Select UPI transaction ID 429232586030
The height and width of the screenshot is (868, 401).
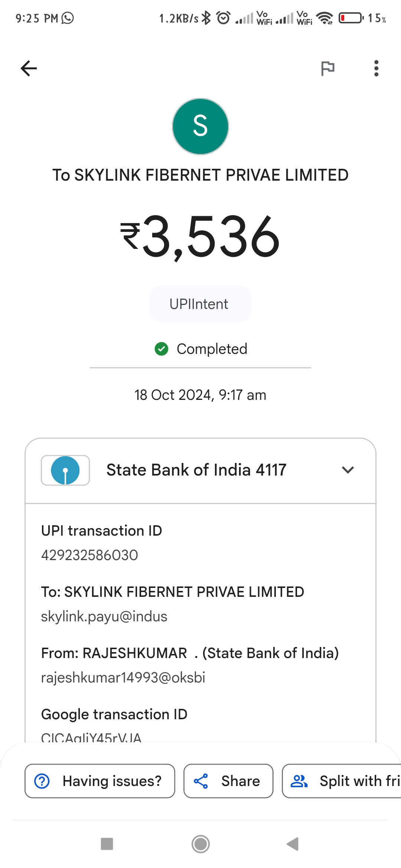point(89,555)
